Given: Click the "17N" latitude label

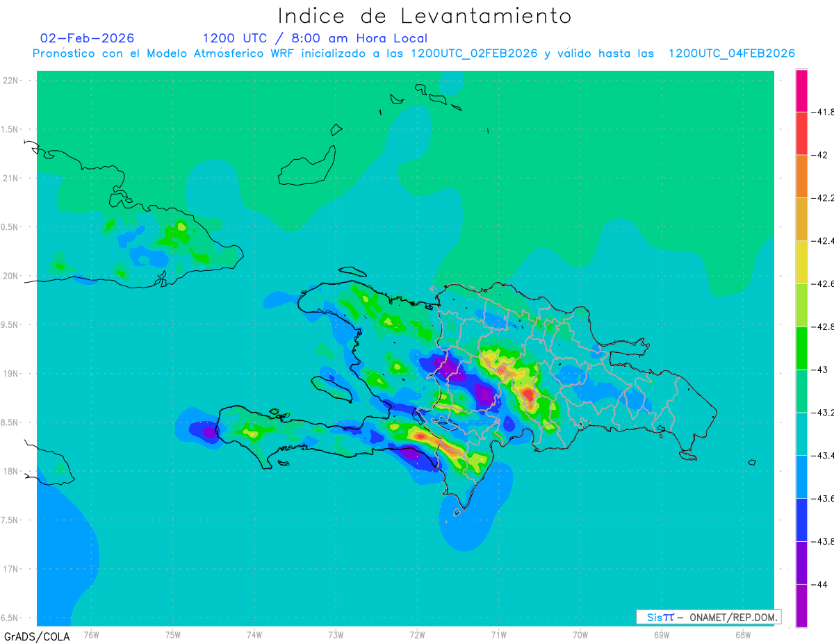Looking at the screenshot, I should pyautogui.click(x=12, y=569).
